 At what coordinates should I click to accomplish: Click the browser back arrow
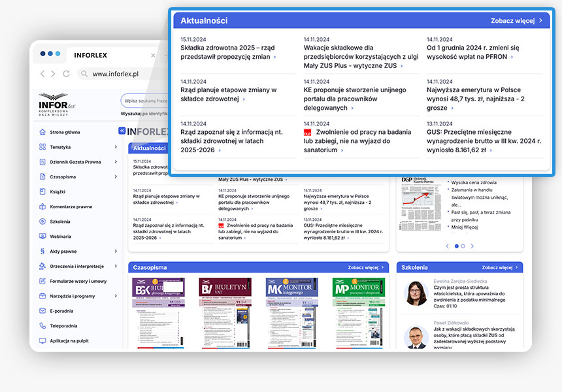click(x=42, y=74)
